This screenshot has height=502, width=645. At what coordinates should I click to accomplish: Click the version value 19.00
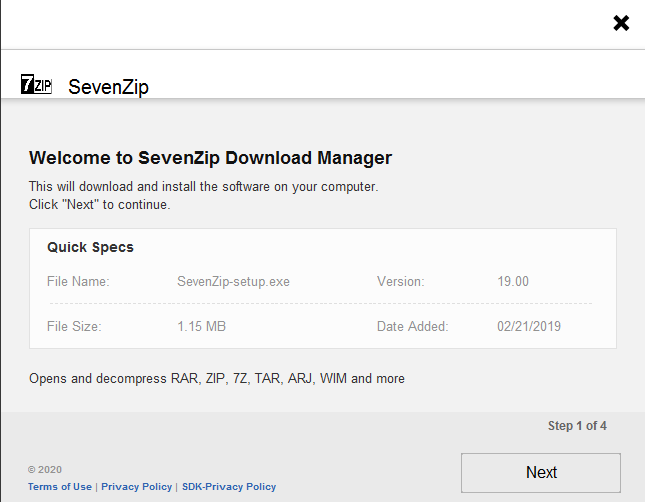(513, 281)
